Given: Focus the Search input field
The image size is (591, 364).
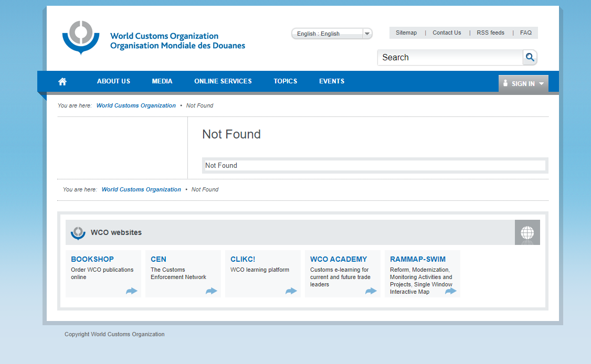Looking at the screenshot, I should 450,57.
